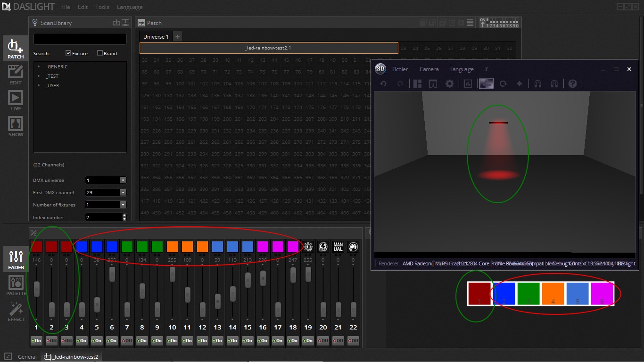Click the list view icon in Patch header
The image size is (644, 362).
[x=470, y=23]
